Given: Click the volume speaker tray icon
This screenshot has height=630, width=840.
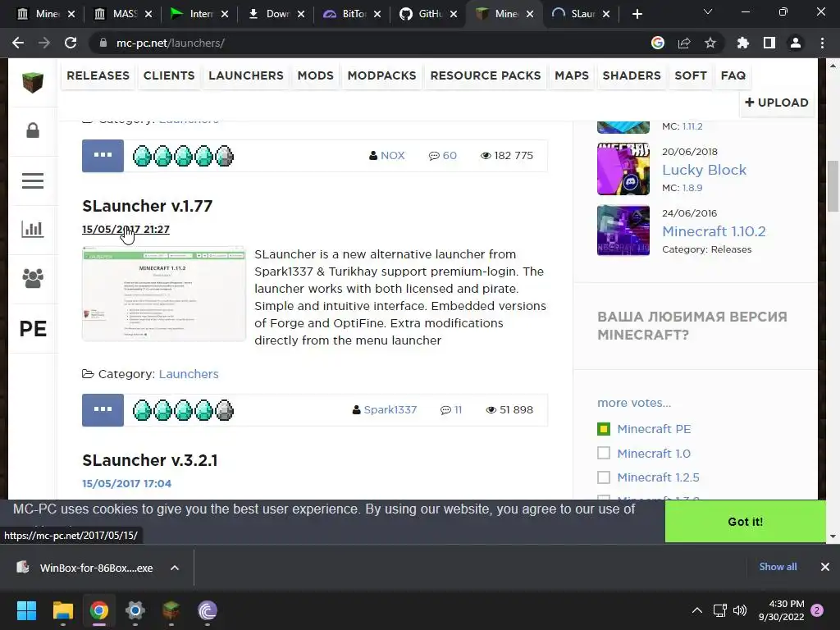Looking at the screenshot, I should coord(740,610).
